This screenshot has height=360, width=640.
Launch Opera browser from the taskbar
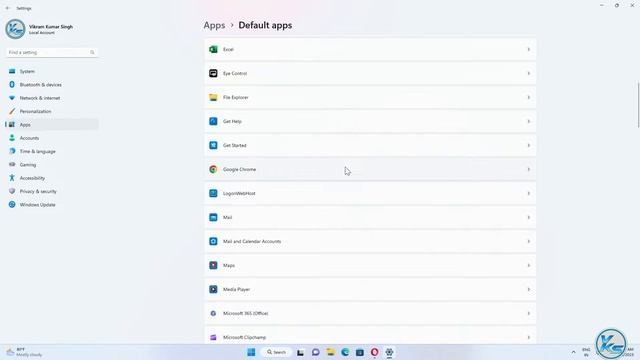tap(374, 352)
